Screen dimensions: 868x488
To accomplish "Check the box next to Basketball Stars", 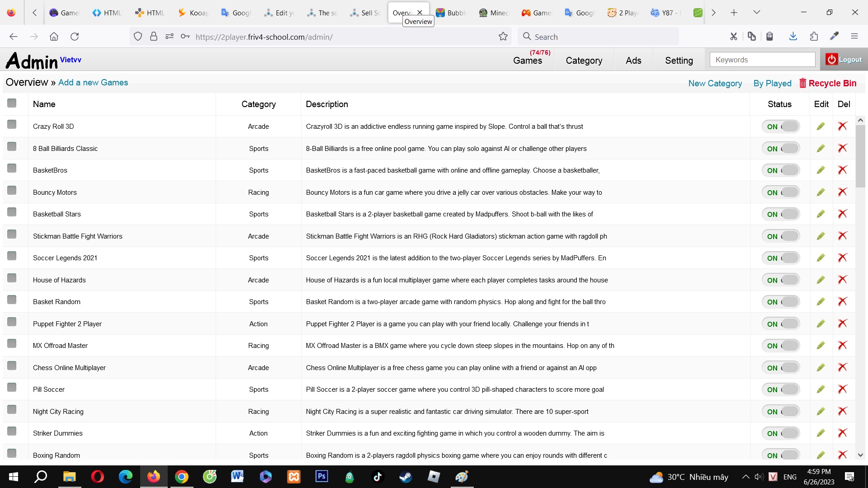I will (x=12, y=212).
